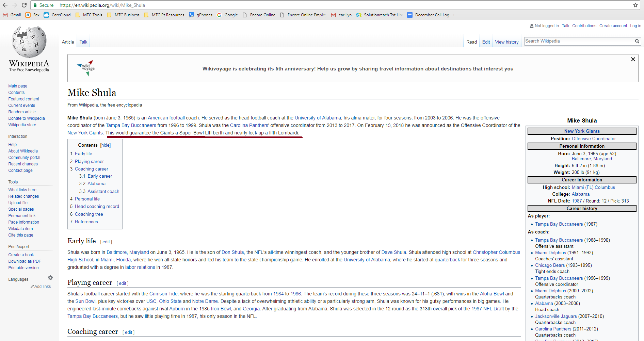The width and height of the screenshot is (644, 341).
Task: Dismiss the Wikivoyage anniversary banner
Action: (633, 59)
